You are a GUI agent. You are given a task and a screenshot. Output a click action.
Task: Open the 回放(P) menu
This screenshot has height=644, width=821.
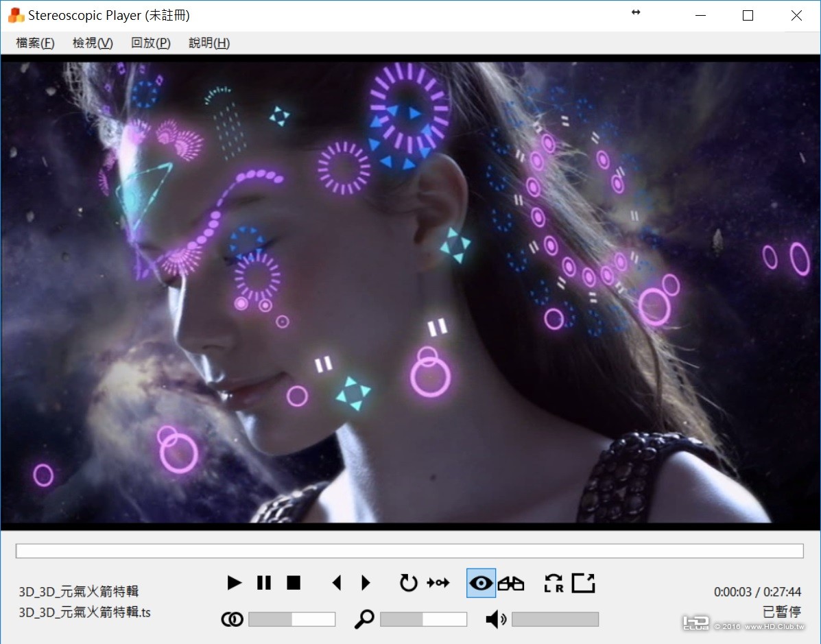tap(151, 43)
